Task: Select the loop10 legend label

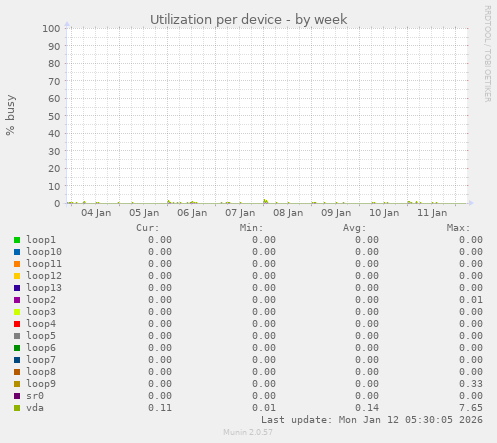Action: [44, 252]
